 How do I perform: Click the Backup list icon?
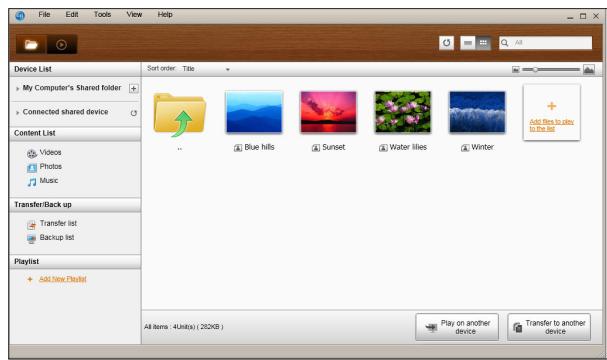click(x=32, y=239)
